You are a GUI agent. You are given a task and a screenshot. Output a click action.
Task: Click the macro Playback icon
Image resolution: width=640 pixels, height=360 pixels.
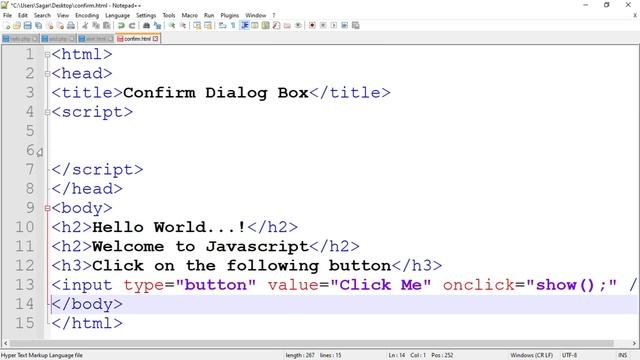[333, 25]
